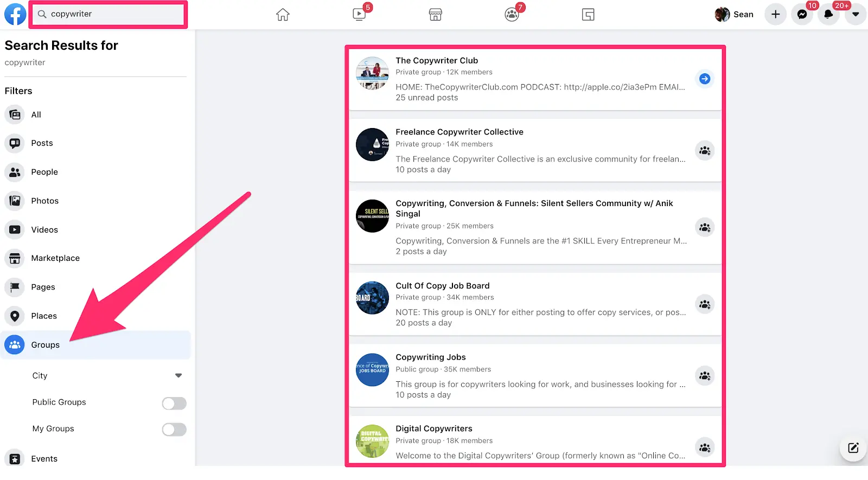Viewport: 868px width, 480px height.
Task: Click the Photos filter icon
Action: (15, 201)
